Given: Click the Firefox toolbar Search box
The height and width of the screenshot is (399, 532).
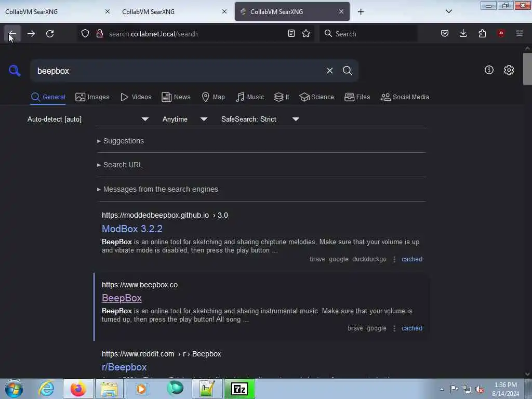Looking at the screenshot, I should [368, 34].
